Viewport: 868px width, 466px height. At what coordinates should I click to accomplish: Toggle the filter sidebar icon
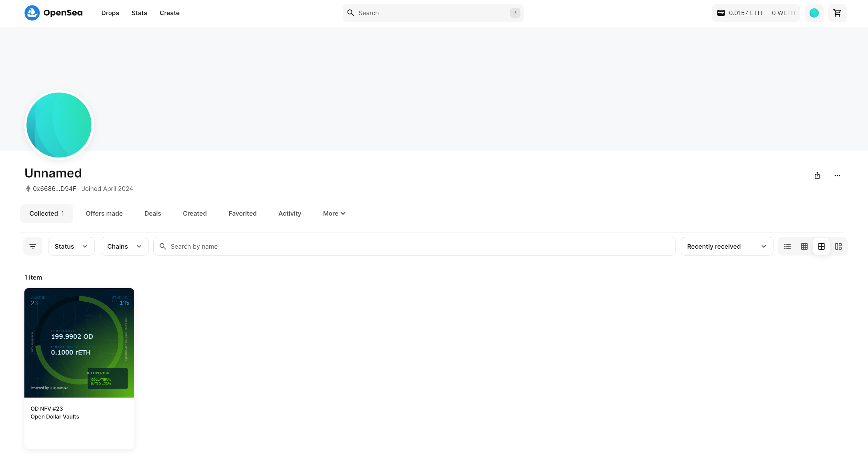click(33, 246)
